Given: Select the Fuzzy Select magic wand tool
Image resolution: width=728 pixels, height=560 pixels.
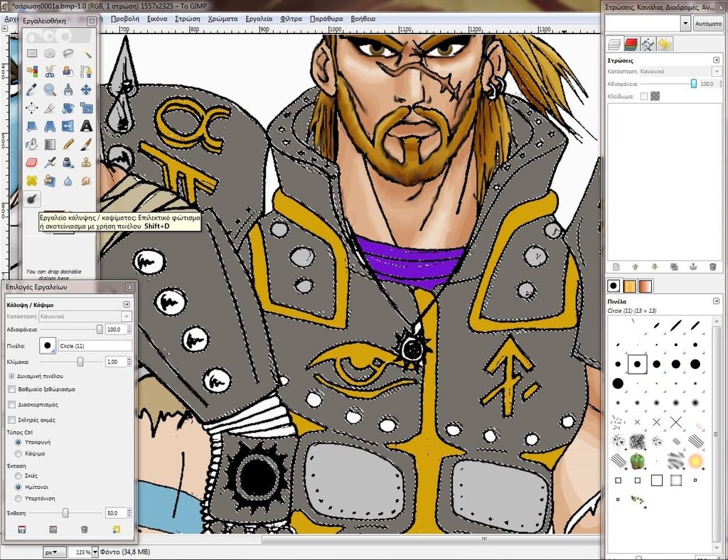Looking at the screenshot, I should click(x=86, y=53).
